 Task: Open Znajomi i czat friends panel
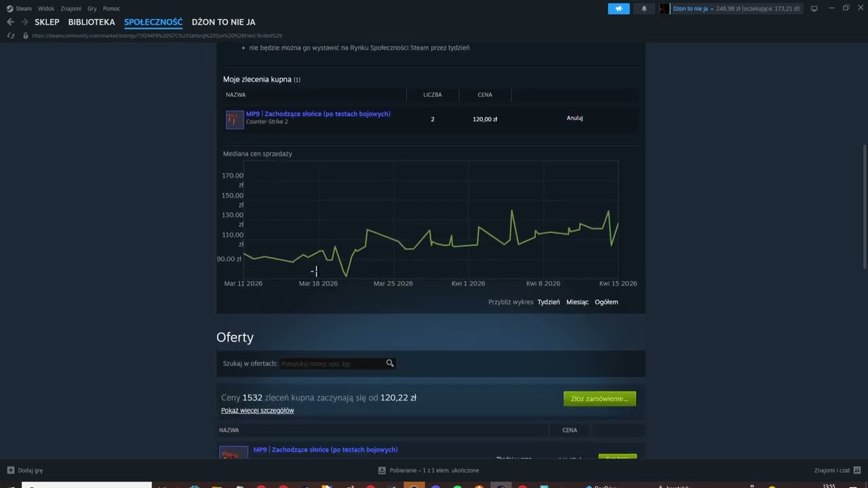[x=837, y=470]
